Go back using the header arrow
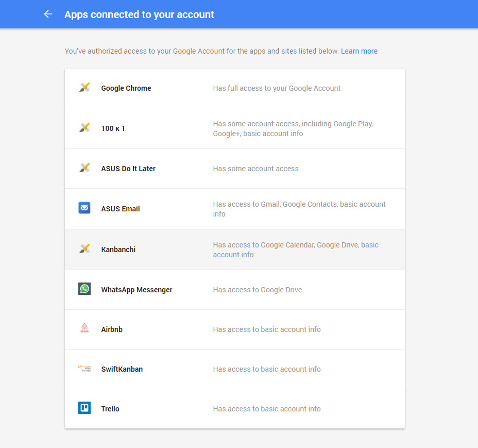The height and width of the screenshot is (448, 478). click(x=48, y=14)
